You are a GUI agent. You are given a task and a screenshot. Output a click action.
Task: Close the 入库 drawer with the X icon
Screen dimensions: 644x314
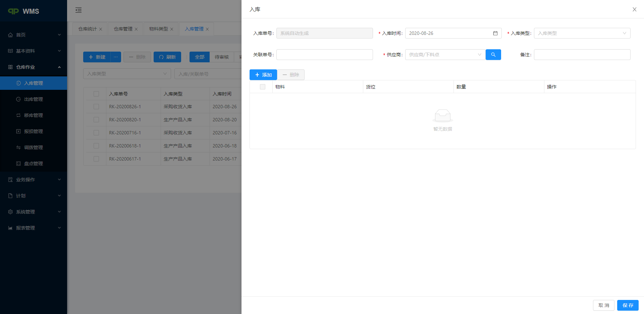(x=634, y=9)
